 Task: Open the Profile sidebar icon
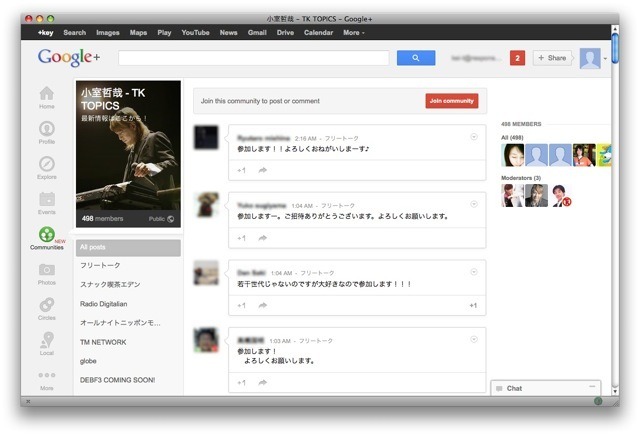point(47,129)
